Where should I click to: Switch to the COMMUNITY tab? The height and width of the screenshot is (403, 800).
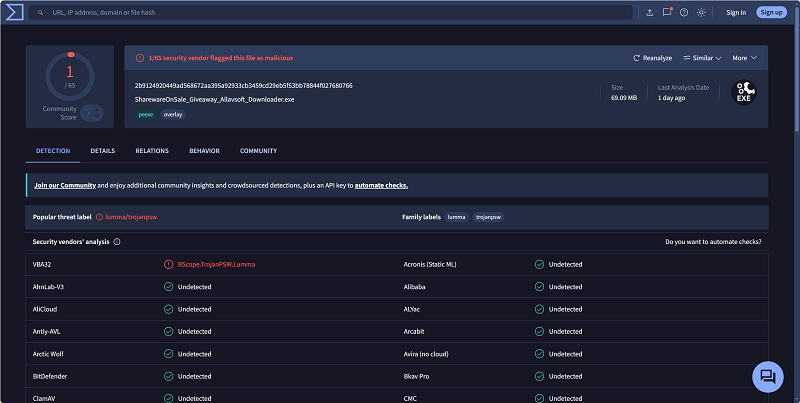pos(259,151)
